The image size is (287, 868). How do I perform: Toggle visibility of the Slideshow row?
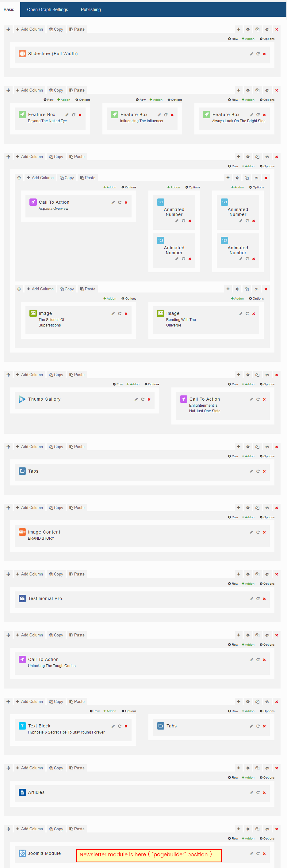click(x=267, y=29)
